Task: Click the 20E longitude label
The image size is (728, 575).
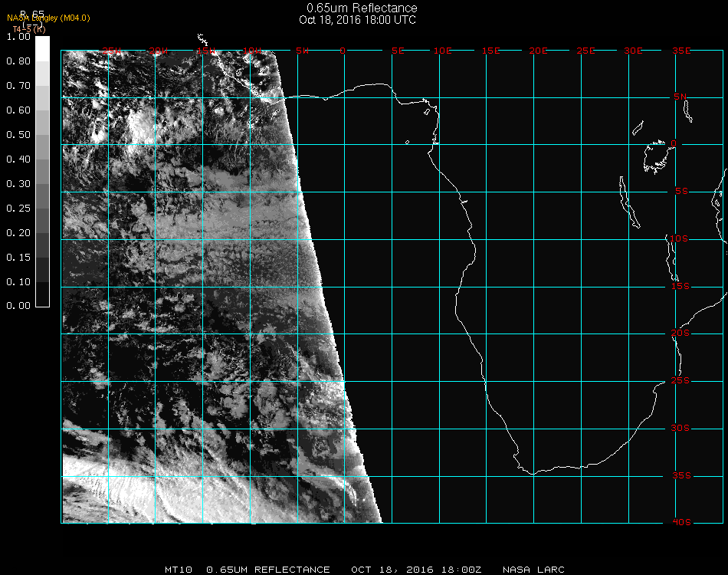Action: [538, 51]
